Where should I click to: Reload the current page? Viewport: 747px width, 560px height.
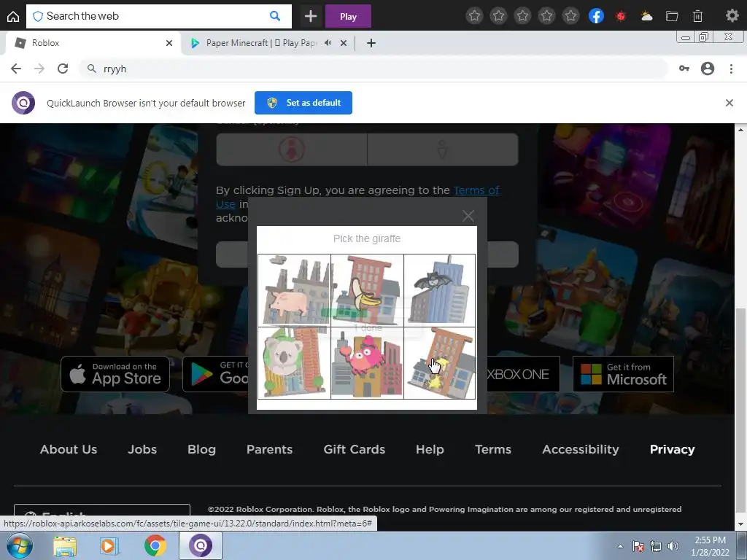tap(63, 69)
